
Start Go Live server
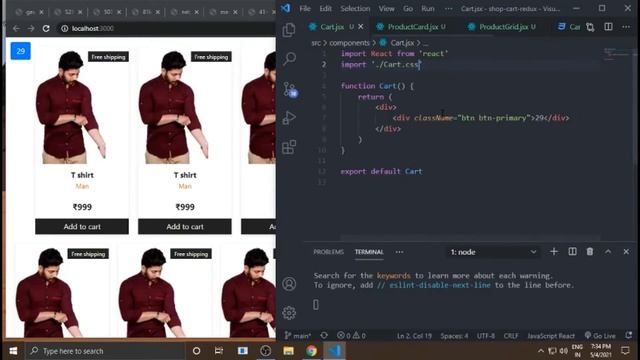pos(600,336)
